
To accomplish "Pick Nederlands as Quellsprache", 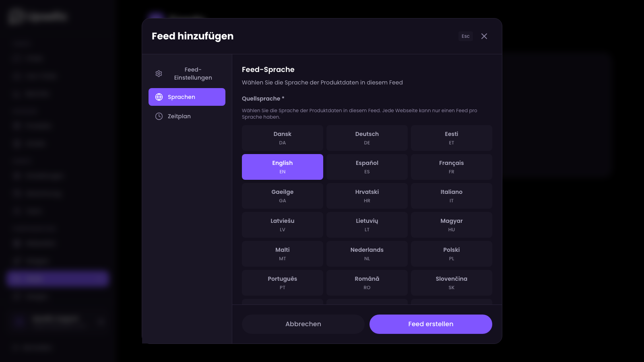I will coord(367,253).
